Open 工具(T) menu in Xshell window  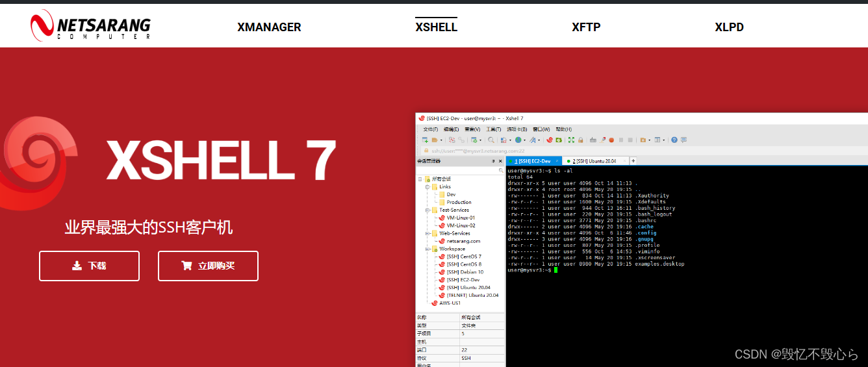point(494,129)
